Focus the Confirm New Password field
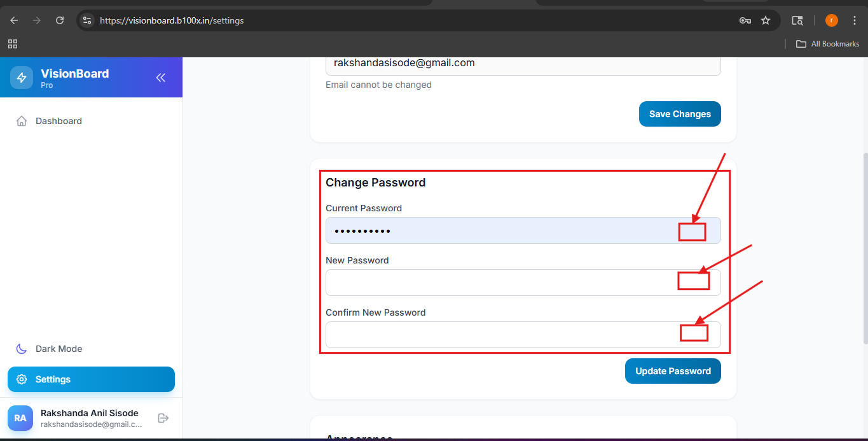The height and width of the screenshot is (441, 868). click(523, 335)
